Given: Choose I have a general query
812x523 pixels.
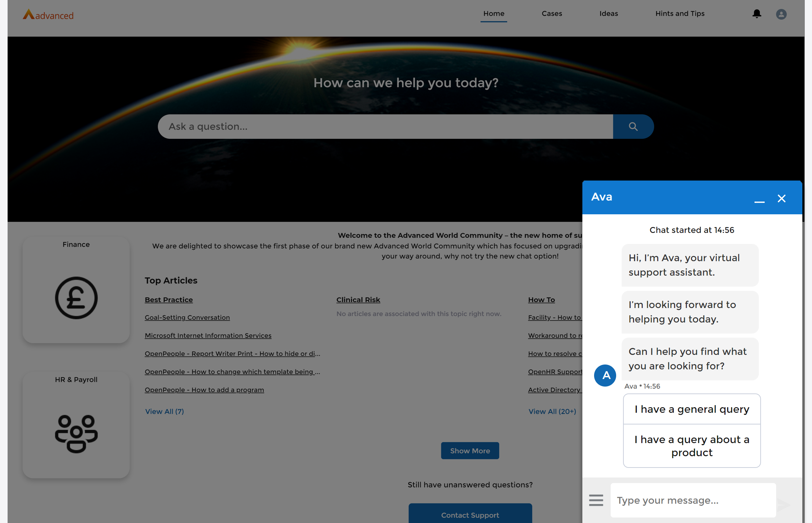Looking at the screenshot, I should tap(692, 409).
